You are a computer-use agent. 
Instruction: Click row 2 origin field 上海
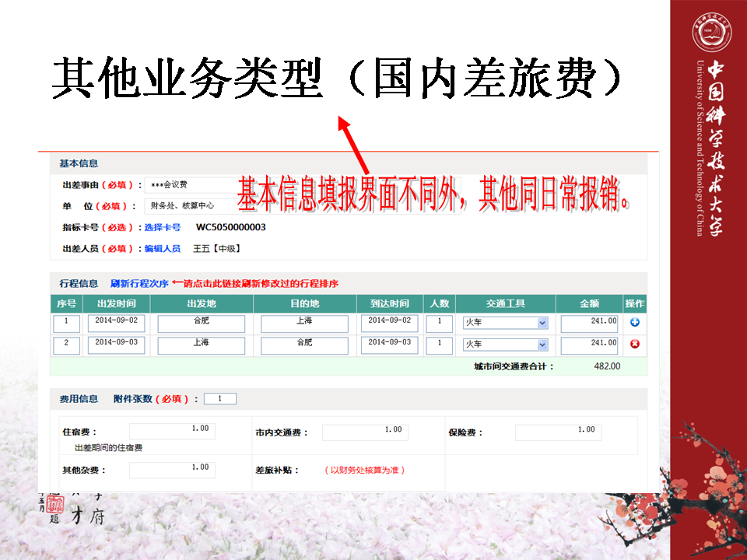pos(201,345)
